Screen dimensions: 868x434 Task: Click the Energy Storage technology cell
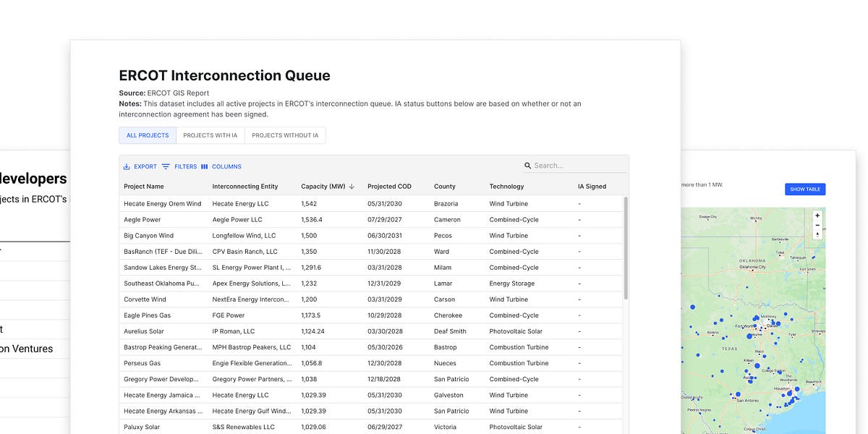[x=512, y=284]
